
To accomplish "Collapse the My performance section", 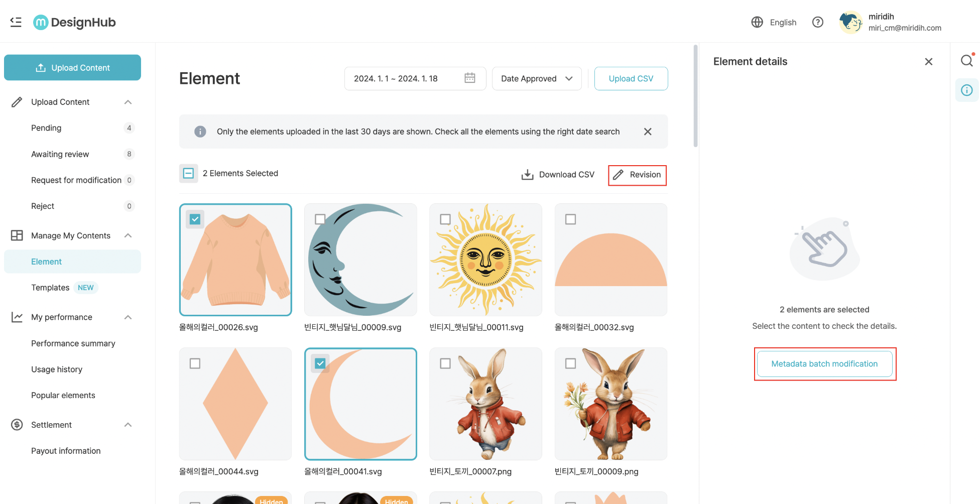I will tap(128, 317).
